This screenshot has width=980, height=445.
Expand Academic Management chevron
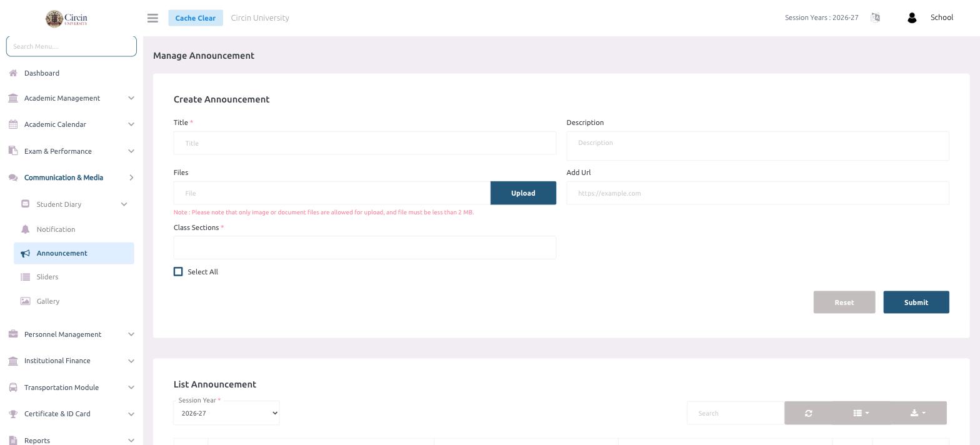pos(131,98)
